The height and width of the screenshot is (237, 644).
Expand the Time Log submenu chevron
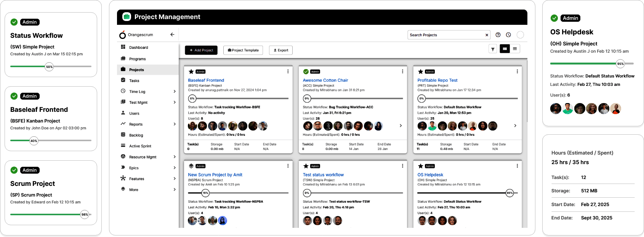175,92
